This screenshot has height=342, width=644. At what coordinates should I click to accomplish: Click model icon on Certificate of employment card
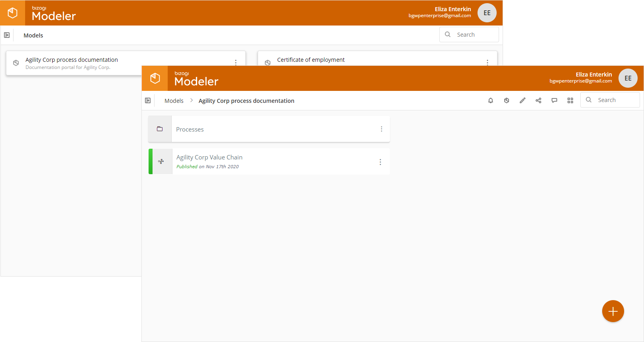(x=268, y=63)
